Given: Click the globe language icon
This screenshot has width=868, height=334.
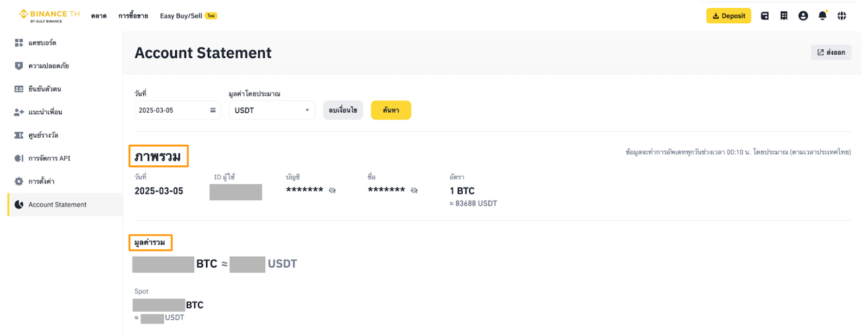Looking at the screenshot, I should coord(841,16).
